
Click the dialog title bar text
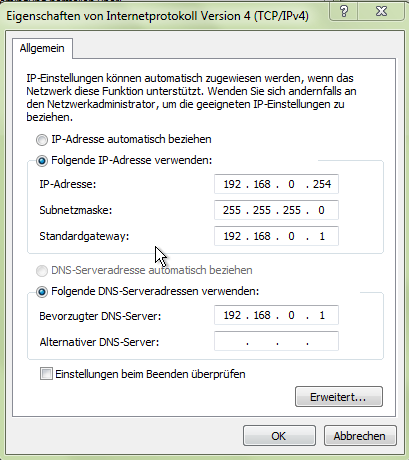click(x=157, y=16)
